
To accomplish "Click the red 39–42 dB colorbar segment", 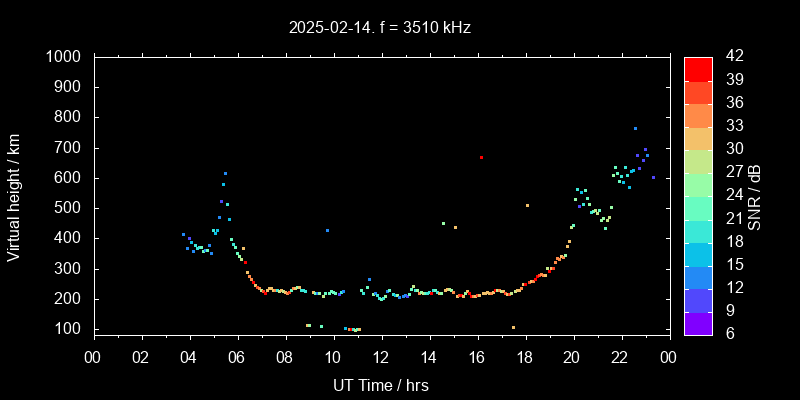I will pyautogui.click(x=698, y=68).
